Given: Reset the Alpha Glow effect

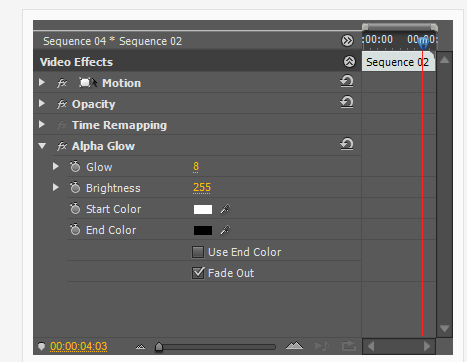Looking at the screenshot, I should pos(347,144).
